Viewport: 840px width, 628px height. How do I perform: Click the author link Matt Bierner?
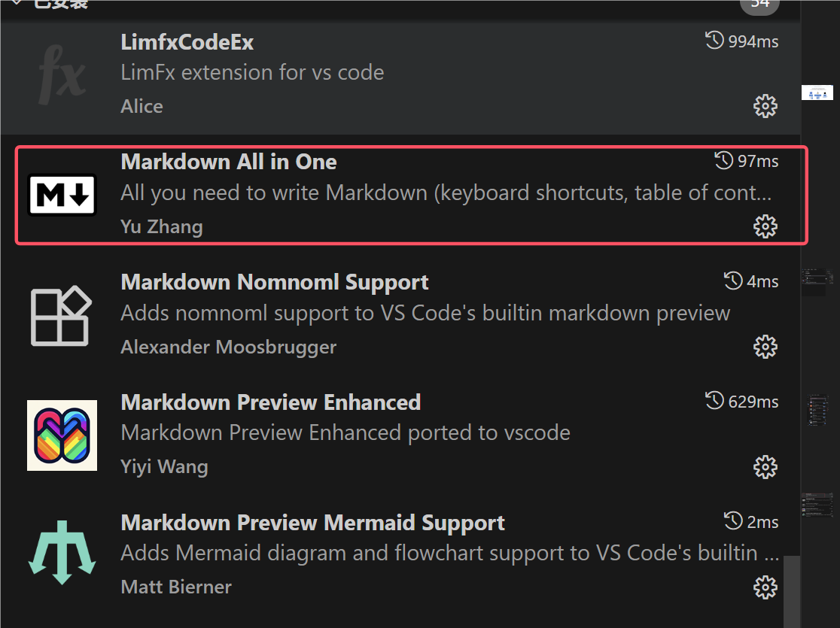click(175, 587)
